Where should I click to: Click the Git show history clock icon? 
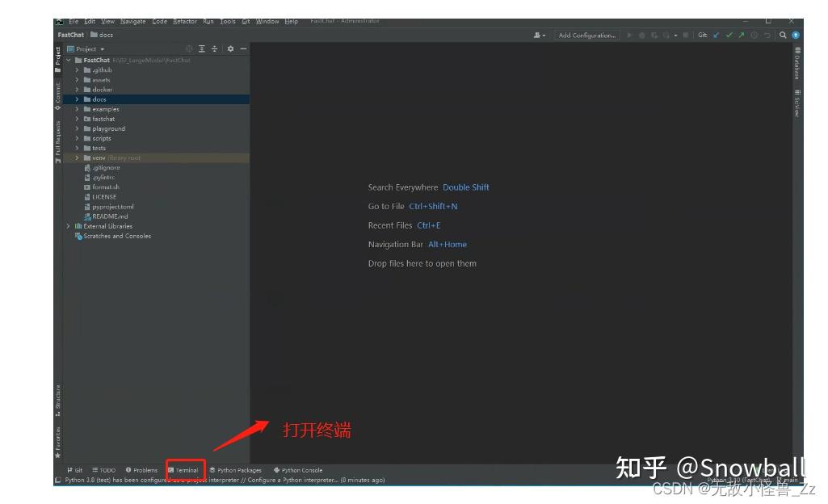(x=754, y=36)
